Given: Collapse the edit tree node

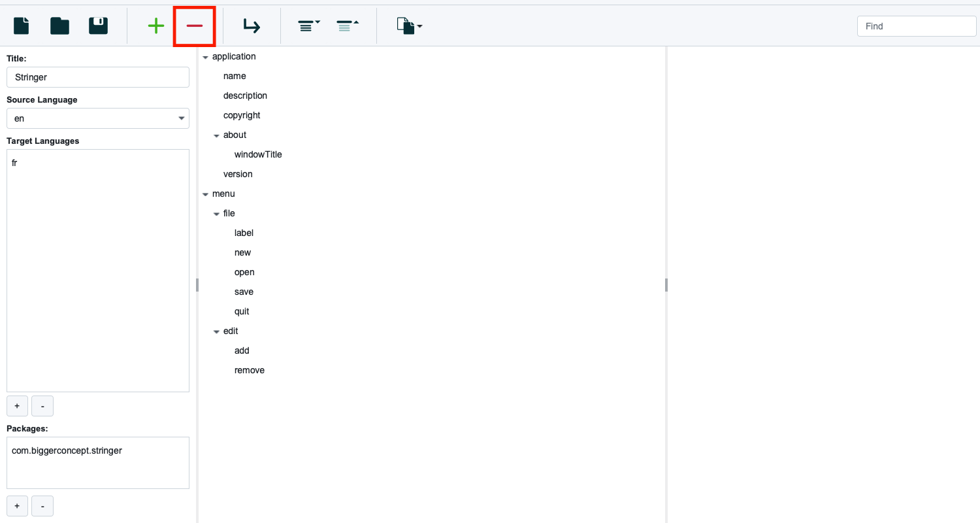Looking at the screenshot, I should [x=216, y=331].
